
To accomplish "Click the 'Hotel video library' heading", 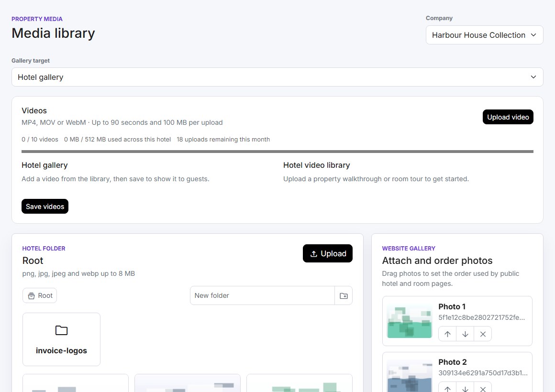I will pos(316,165).
